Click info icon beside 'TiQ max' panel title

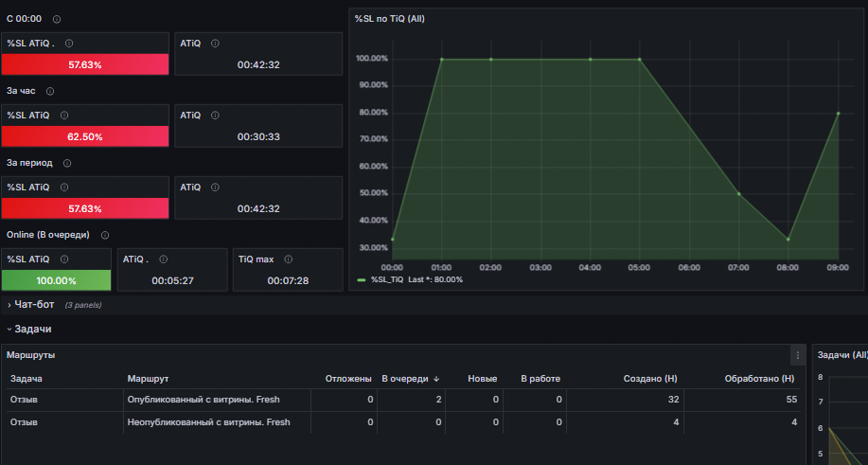(288, 259)
